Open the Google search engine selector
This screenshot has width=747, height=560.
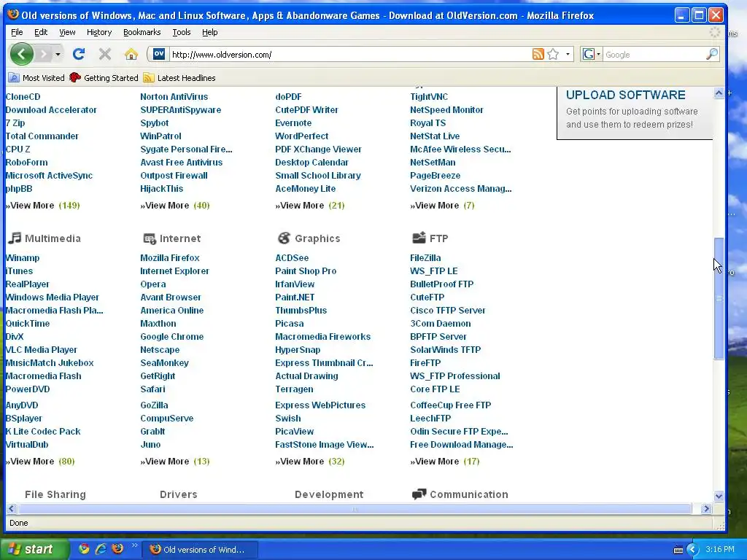(591, 54)
